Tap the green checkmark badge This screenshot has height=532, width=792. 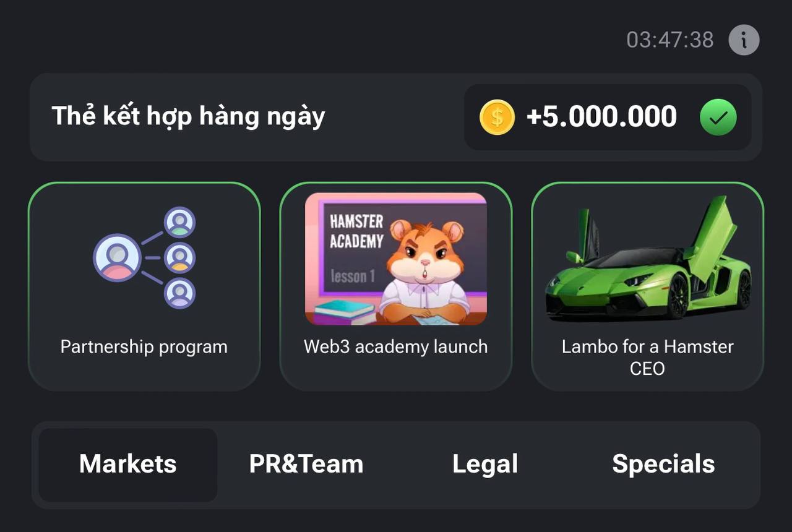tap(718, 117)
